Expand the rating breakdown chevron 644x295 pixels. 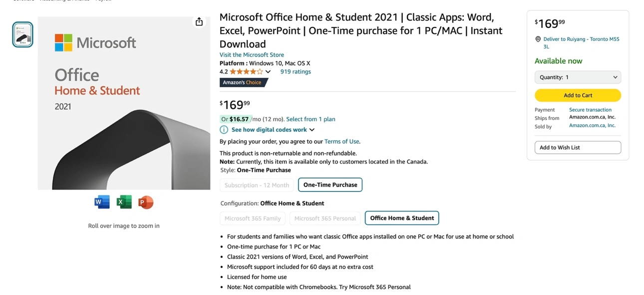(268, 72)
